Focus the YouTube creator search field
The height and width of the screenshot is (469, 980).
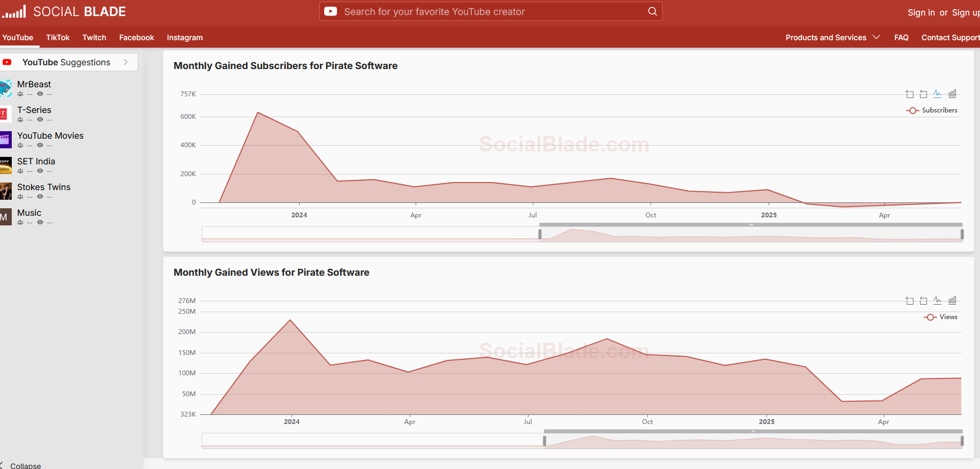point(491,11)
